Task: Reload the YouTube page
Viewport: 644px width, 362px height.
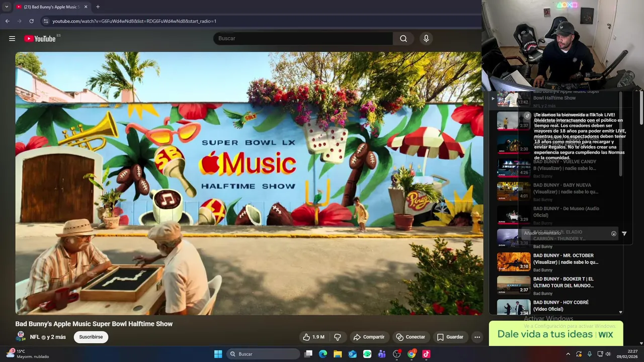Action: (x=31, y=21)
